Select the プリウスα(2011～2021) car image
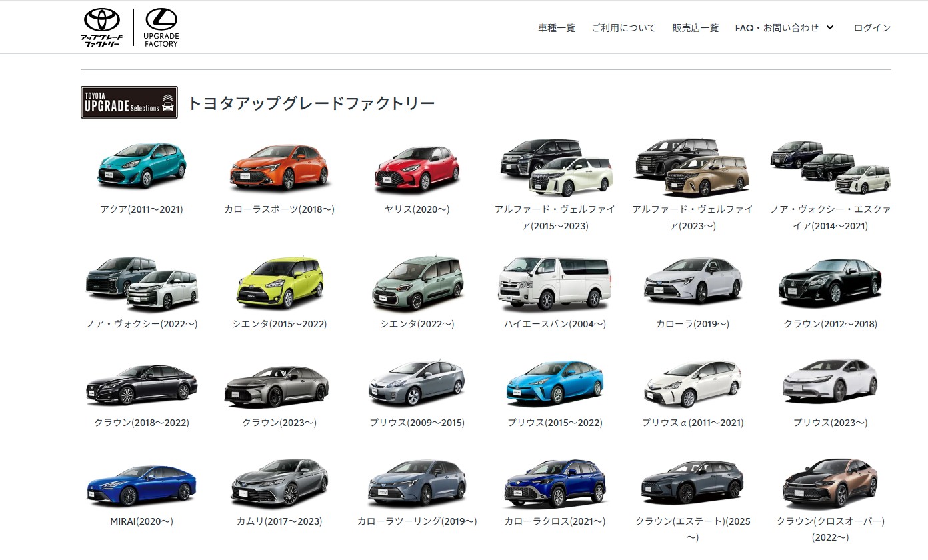This screenshot has height=560, width=928. click(x=693, y=384)
